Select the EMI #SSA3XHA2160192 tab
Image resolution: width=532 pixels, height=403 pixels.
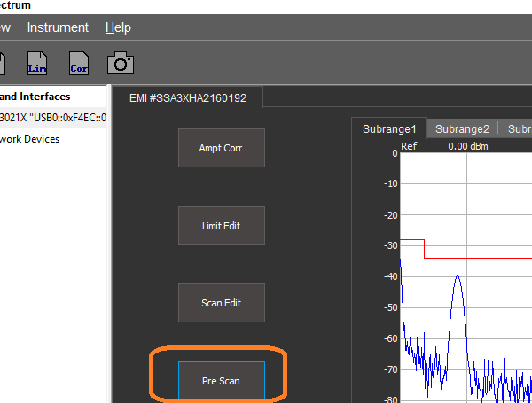pyautogui.click(x=187, y=97)
